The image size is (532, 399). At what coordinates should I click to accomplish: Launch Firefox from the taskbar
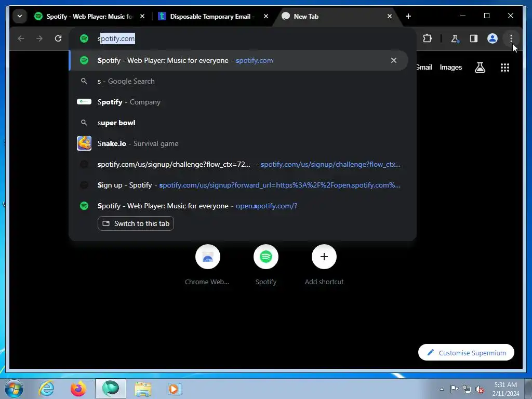point(78,389)
